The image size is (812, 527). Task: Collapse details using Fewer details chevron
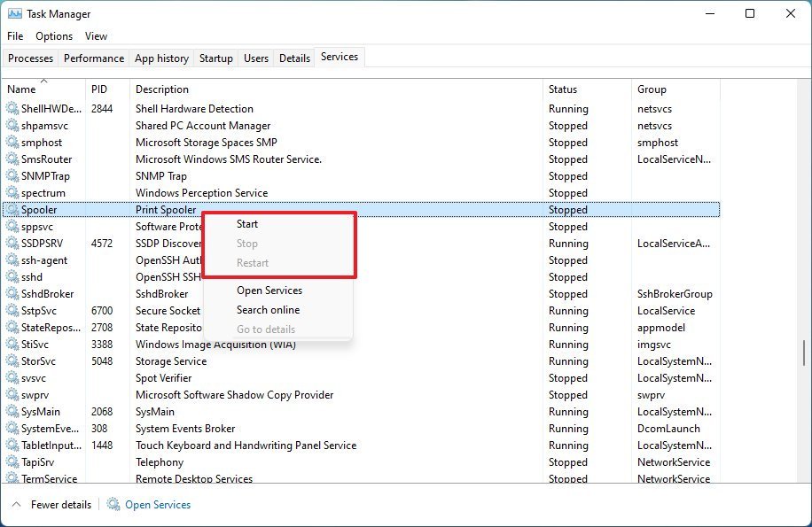17,504
